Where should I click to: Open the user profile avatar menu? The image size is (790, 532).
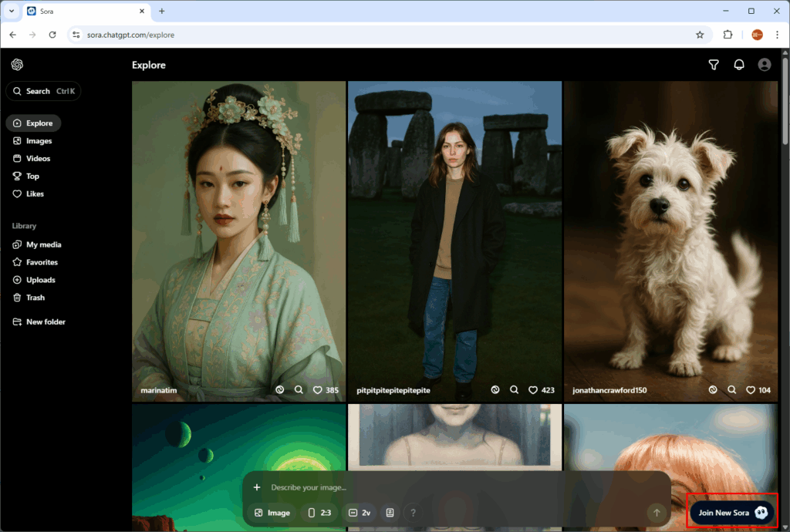765,65
